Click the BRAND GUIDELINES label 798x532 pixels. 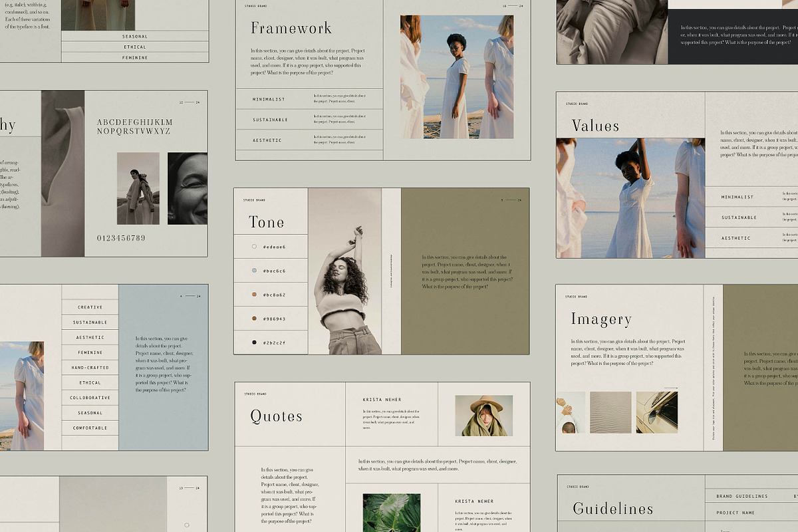(741, 496)
